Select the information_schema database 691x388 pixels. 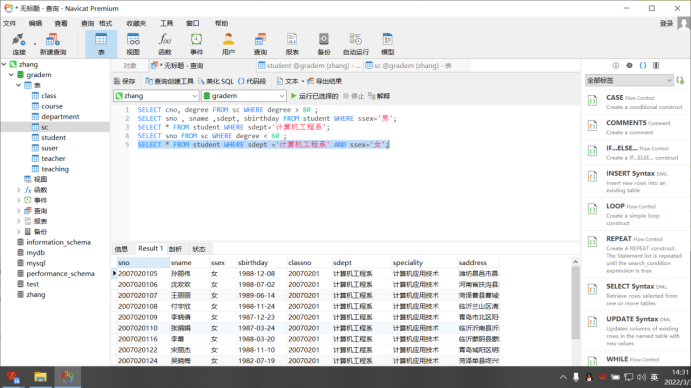(59, 242)
